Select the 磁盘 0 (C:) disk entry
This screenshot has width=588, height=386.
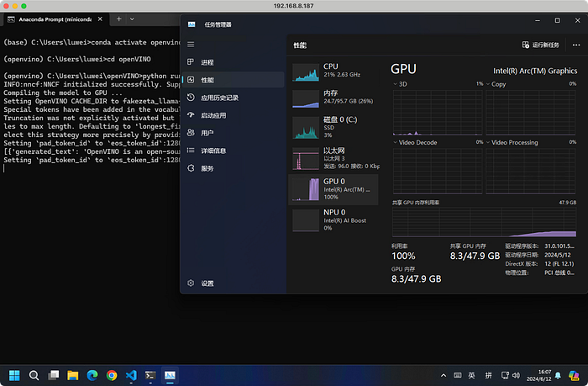(x=333, y=127)
